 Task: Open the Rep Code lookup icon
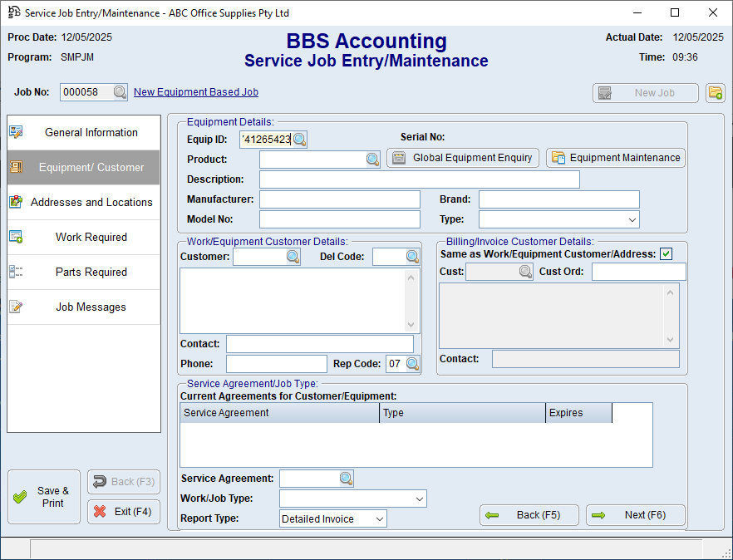[412, 364]
